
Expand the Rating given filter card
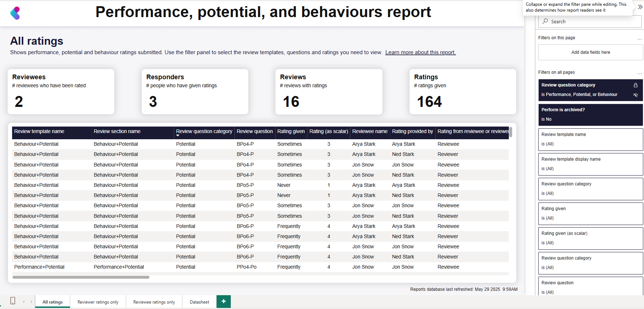591,214
